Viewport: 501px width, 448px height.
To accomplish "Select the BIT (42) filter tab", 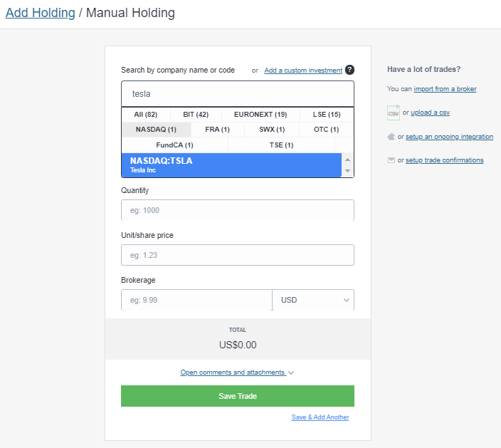I will point(196,115).
